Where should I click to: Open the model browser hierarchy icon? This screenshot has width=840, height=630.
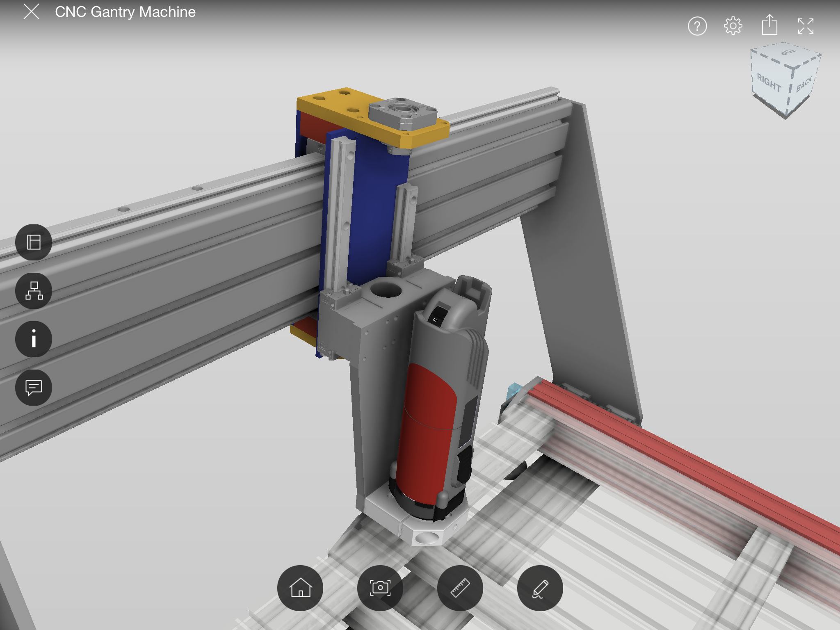click(x=34, y=290)
